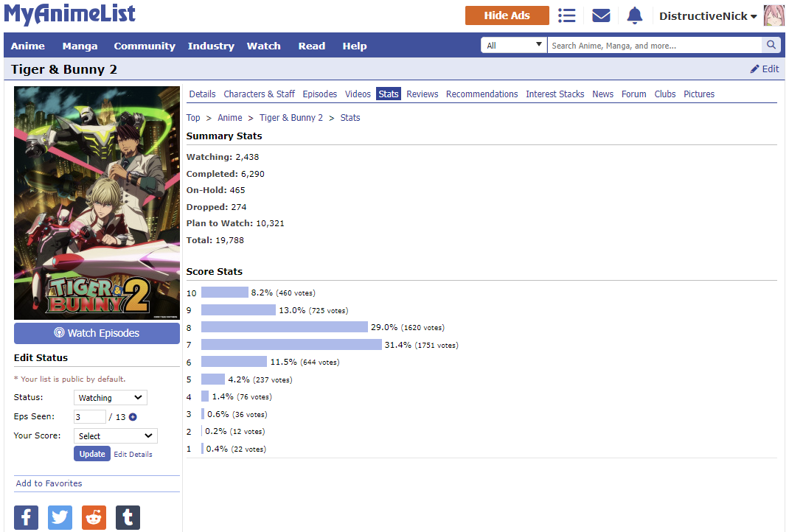
Task: Open the Anime menu
Action: (28, 46)
